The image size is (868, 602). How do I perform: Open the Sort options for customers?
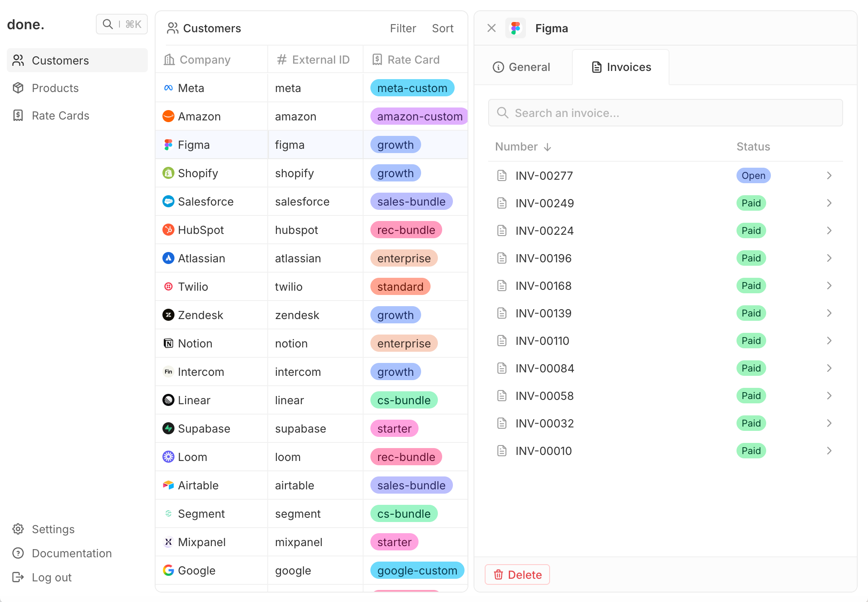coord(443,28)
